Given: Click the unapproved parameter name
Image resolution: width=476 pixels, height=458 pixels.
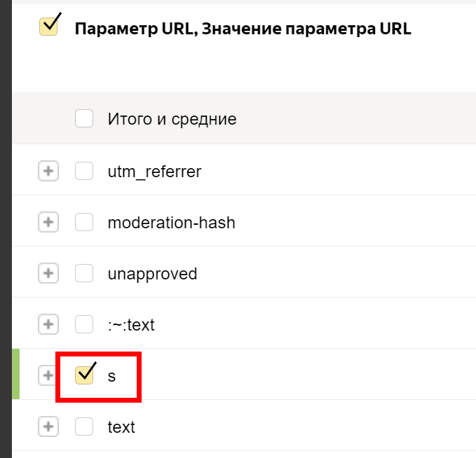Looking at the screenshot, I should point(152,274).
